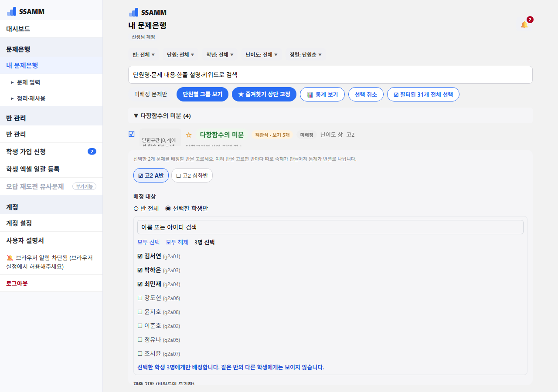
Task: Click the SSAMM logo above page title
Action: click(x=148, y=12)
